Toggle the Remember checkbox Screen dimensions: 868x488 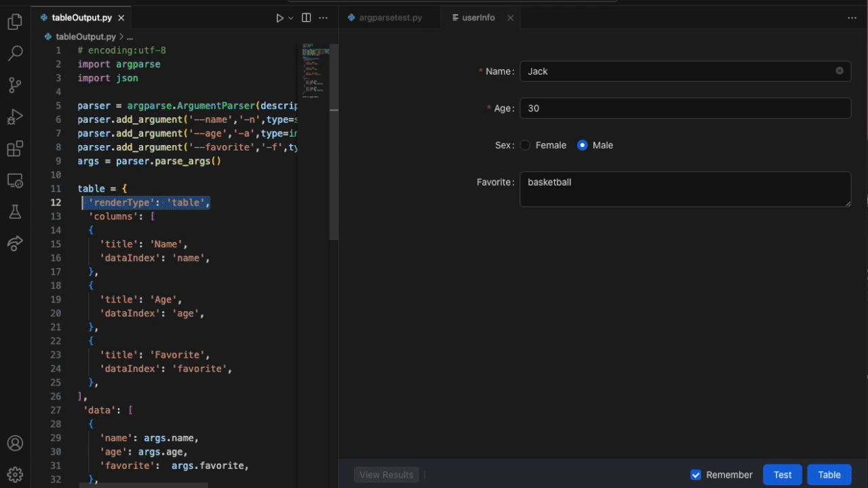695,474
